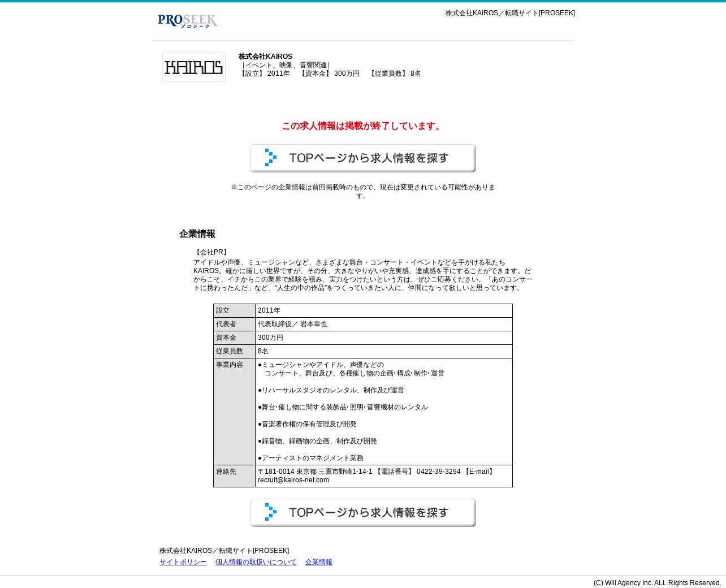Click the upper TOPページから求人情報を探す button
This screenshot has width=726, height=588.
pos(363,158)
